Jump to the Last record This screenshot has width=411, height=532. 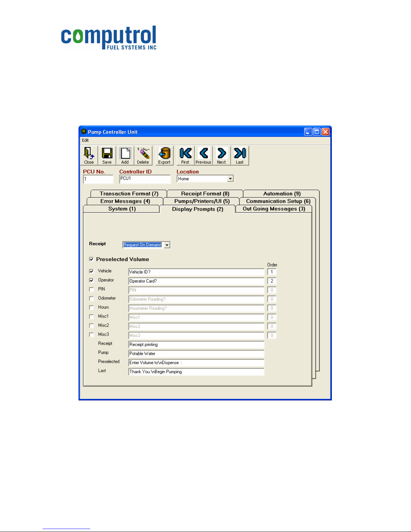click(x=240, y=155)
